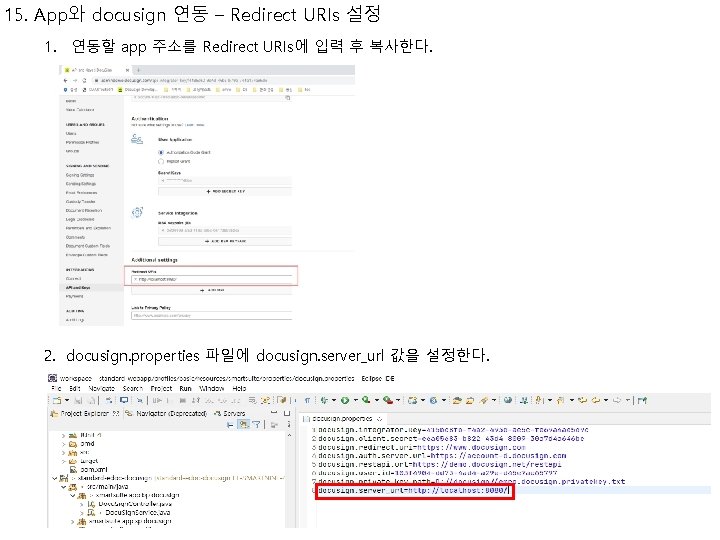The image size is (720, 540).
Task: Click the filter funnel icon in Project Explorer
Action: [x=256, y=425]
